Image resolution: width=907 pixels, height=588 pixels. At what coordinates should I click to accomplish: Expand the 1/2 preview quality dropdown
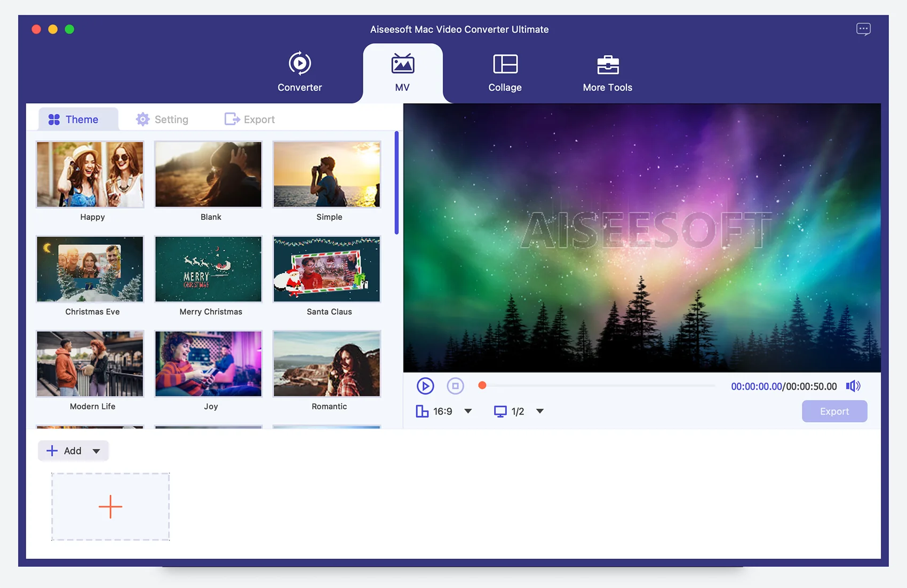pos(539,411)
